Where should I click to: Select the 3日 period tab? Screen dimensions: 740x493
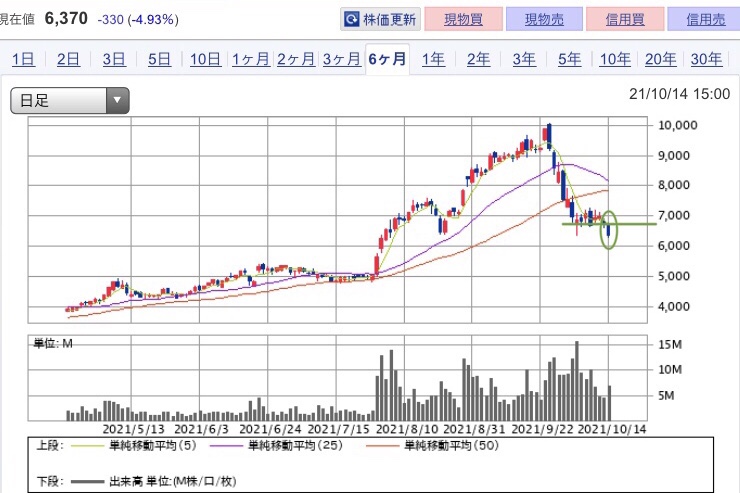point(114,59)
